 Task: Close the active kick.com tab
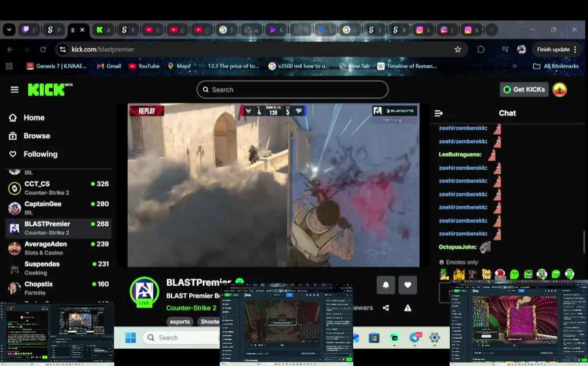[x=82, y=30]
